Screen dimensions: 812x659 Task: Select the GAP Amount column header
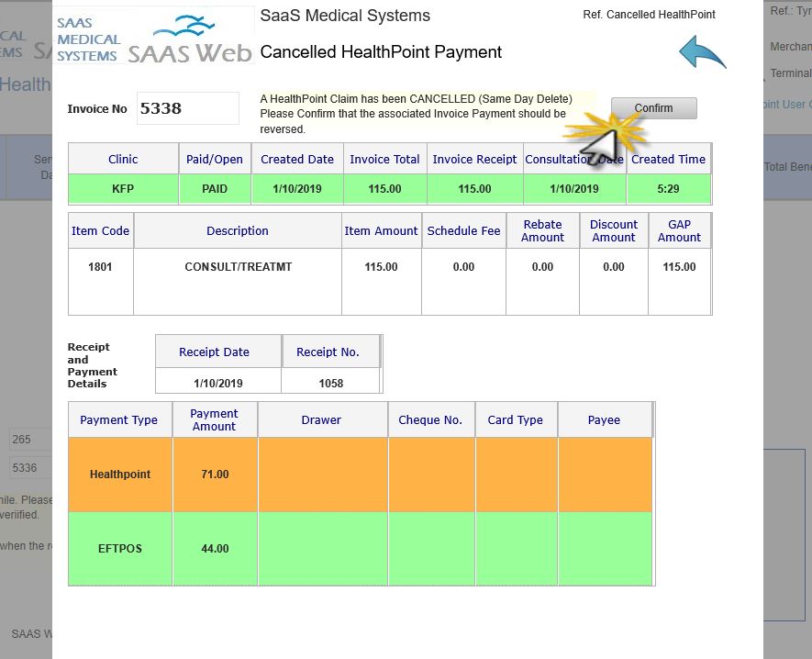[x=680, y=230]
